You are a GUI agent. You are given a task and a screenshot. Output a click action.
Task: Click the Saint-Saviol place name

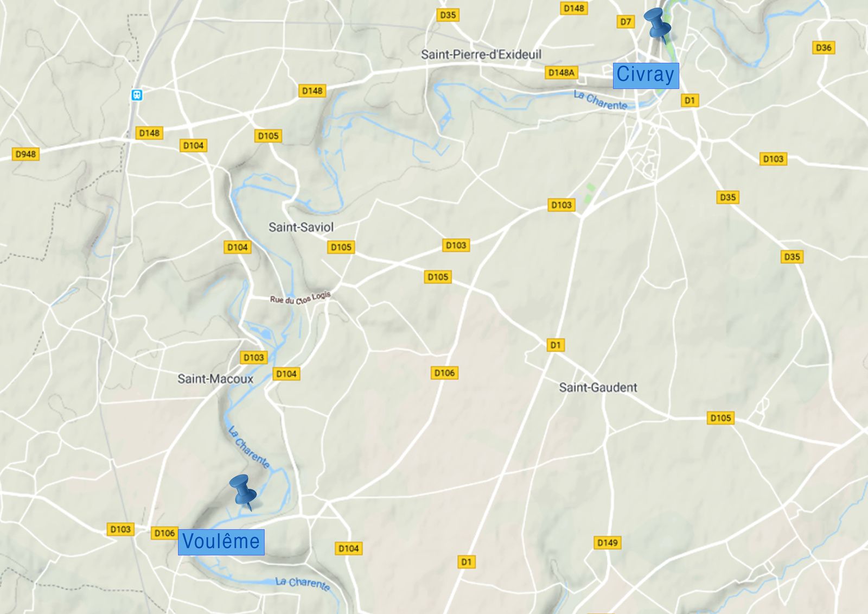301,227
